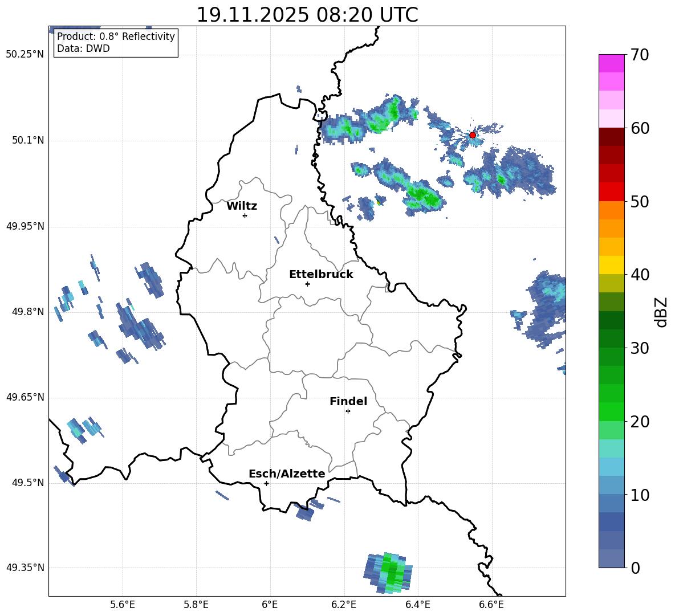Click the green radar echo cell below the Esch/Alzette label

[388, 573]
